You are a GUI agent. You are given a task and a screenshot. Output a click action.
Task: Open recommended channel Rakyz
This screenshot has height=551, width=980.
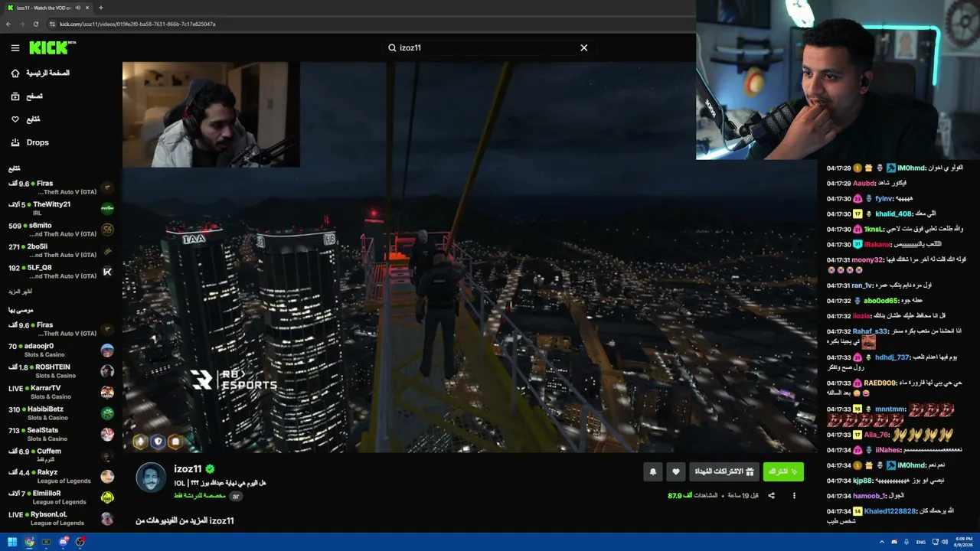61,476
